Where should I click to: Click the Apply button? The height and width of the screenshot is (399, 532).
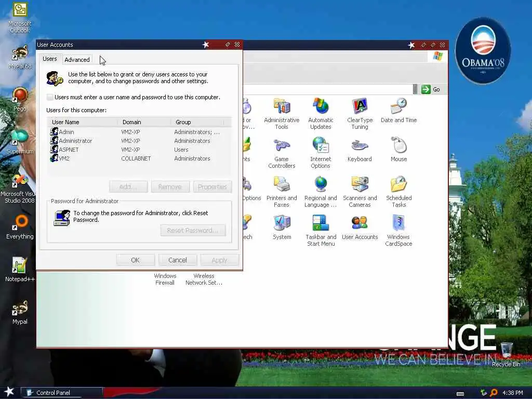pos(220,260)
